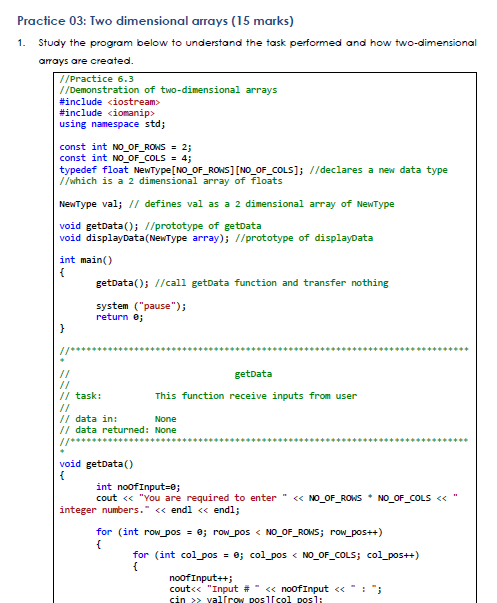The width and height of the screenshot is (497, 603).
Task: Click the line 'int main()'
Action: click(86, 260)
